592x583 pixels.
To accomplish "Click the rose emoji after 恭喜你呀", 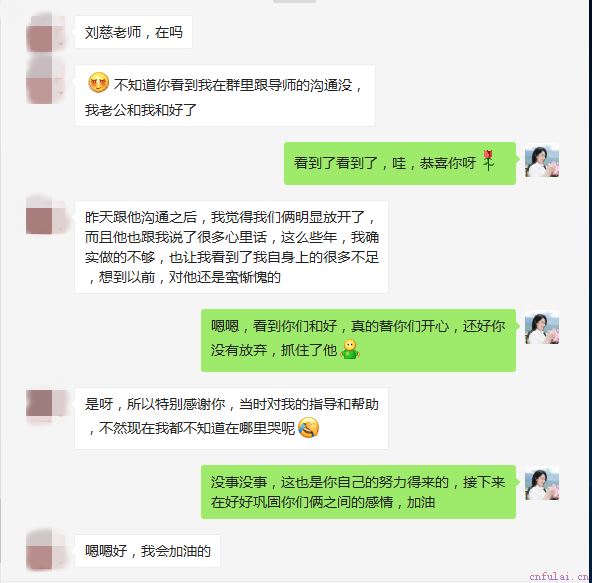I will tap(488, 160).
